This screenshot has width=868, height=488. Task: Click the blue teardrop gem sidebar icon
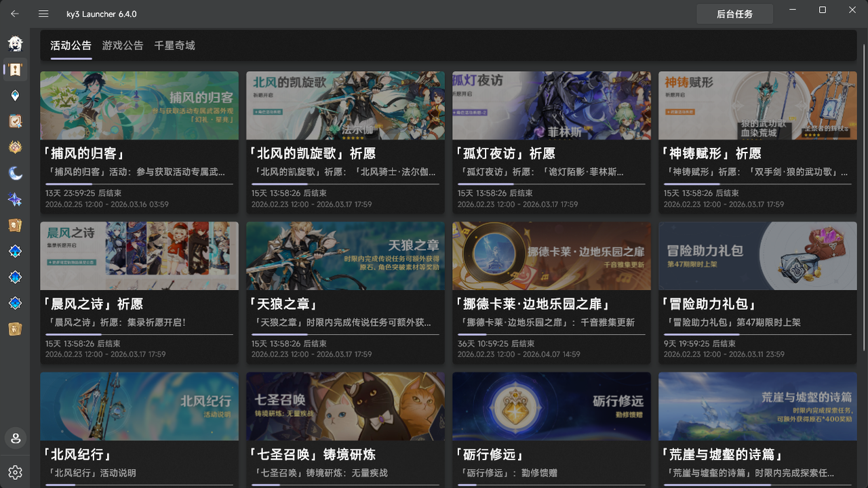[15, 95]
